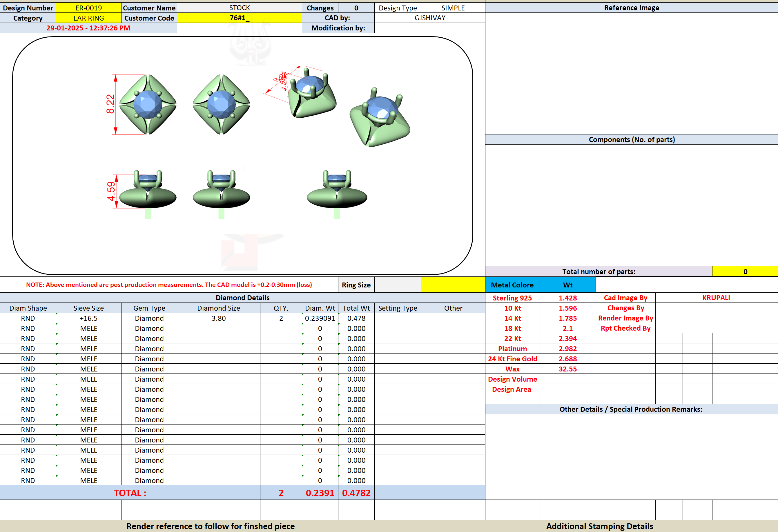Viewport: 778px width, 532px height.
Task: Select the SIMPLE design type cell
Action: 453,8
